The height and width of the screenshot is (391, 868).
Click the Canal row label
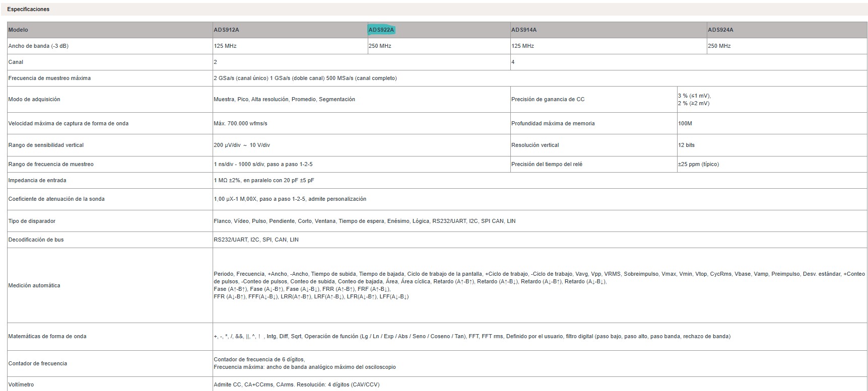(16, 62)
